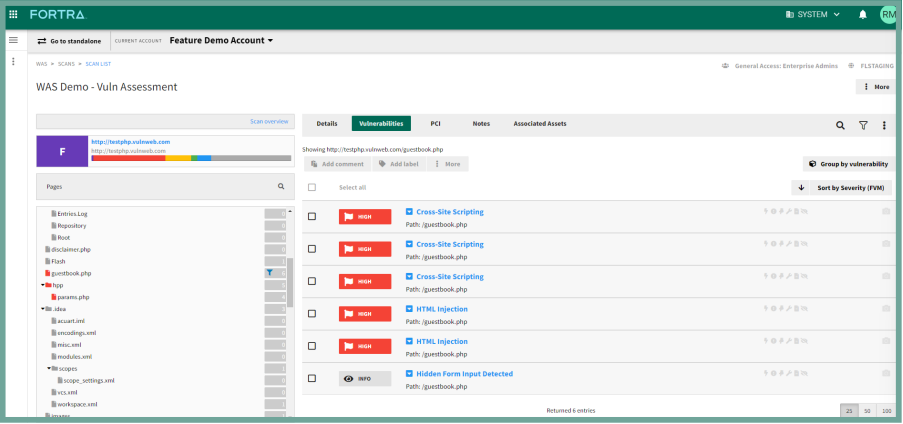903x424 pixels.
Task: Expand the Hidden Form Input Detected arrow
Action: coord(409,374)
